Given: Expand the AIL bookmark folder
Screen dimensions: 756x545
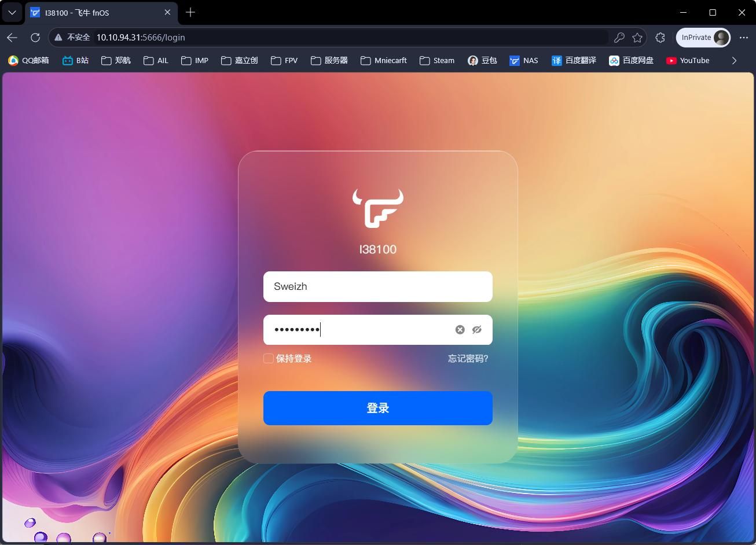Looking at the screenshot, I should [156, 60].
